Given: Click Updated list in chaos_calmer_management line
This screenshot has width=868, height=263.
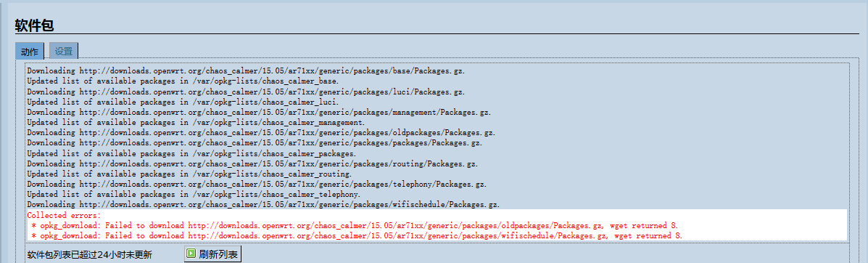Looking at the screenshot, I should point(196,123).
